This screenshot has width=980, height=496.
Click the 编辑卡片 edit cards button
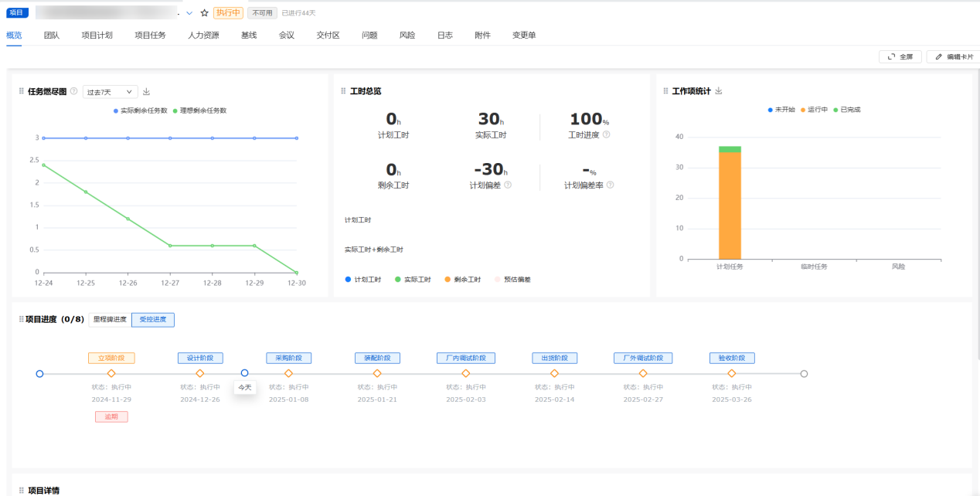click(954, 57)
